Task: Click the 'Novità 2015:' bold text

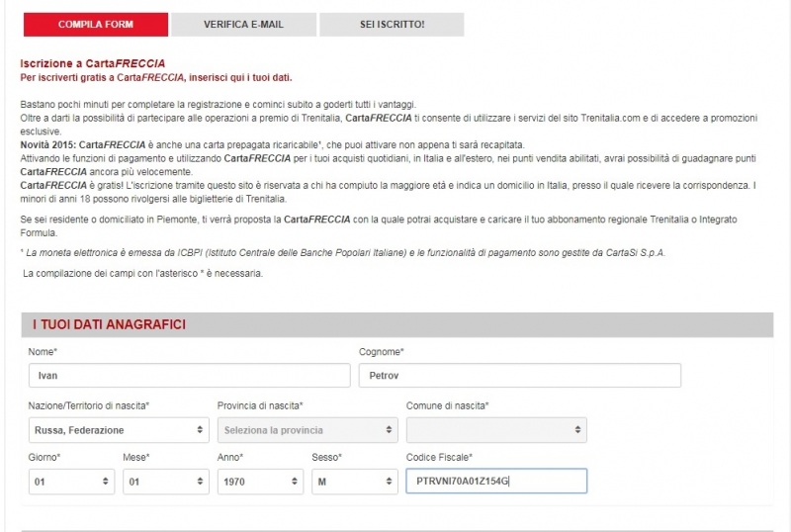Action: pyautogui.click(x=48, y=144)
